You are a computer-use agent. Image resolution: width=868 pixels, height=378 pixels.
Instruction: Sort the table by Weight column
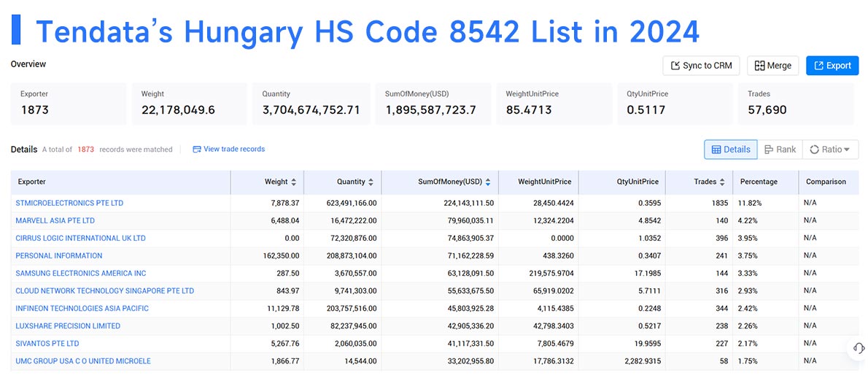click(x=294, y=182)
